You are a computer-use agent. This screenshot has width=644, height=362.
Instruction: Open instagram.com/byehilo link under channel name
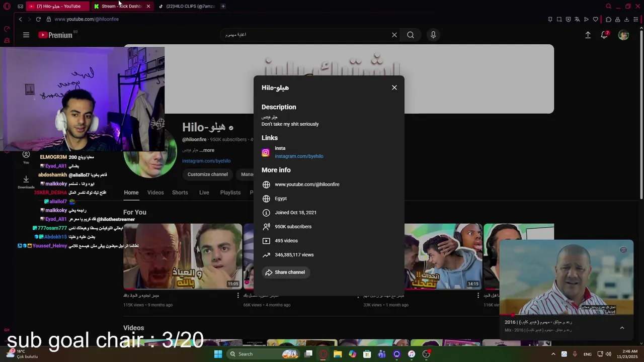pos(206,161)
